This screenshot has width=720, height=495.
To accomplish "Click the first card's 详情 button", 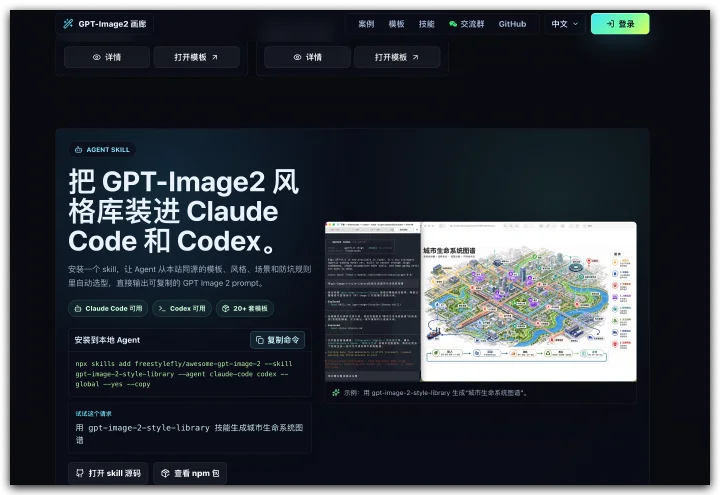I will coord(107,57).
